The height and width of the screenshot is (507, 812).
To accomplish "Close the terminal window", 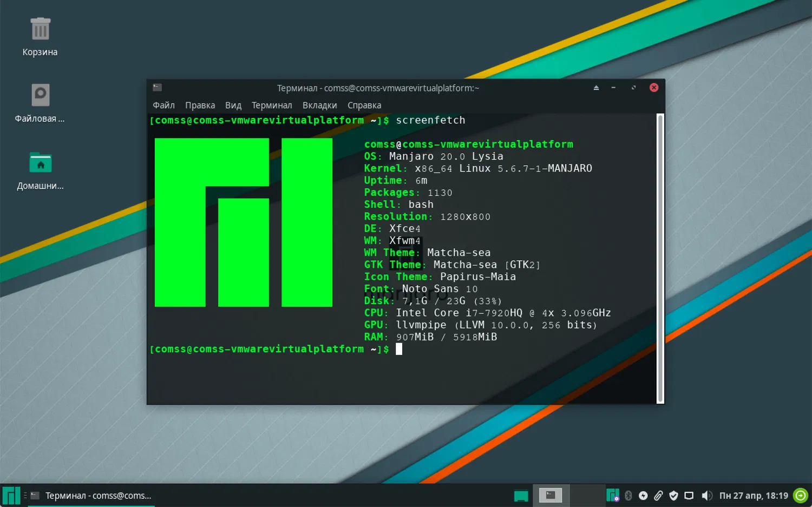I will pyautogui.click(x=654, y=88).
